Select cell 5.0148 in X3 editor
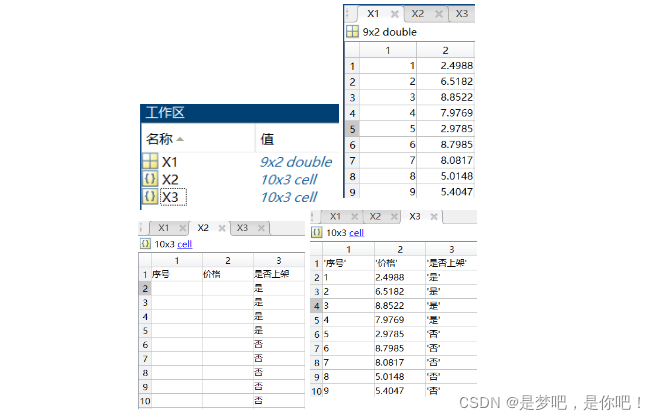The image size is (655, 420). pos(400,377)
